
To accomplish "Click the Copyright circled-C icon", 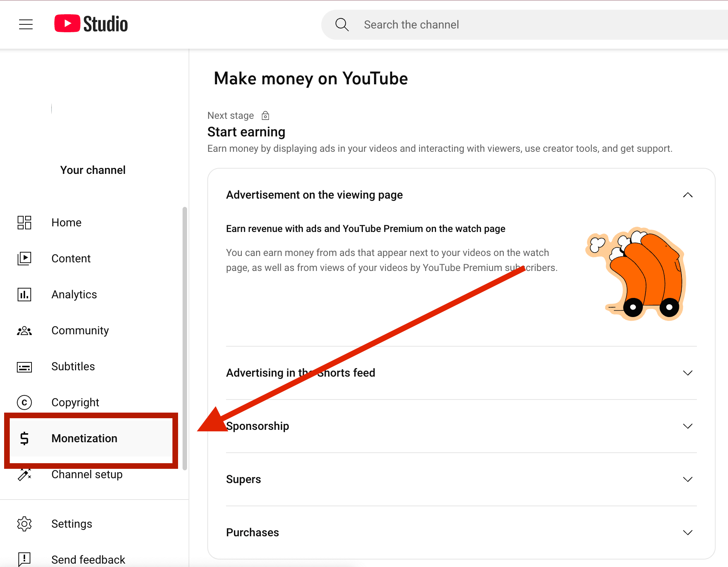I will click(x=24, y=402).
